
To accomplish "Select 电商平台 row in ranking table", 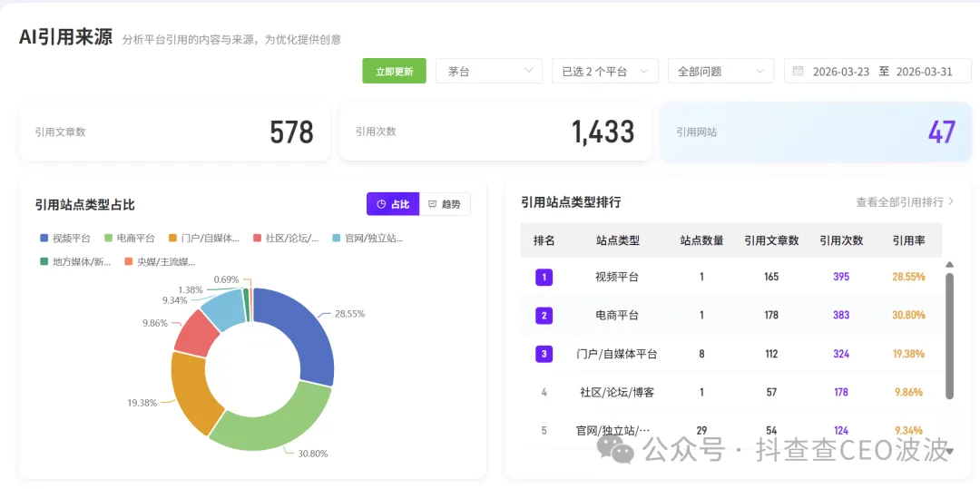I will 731,316.
